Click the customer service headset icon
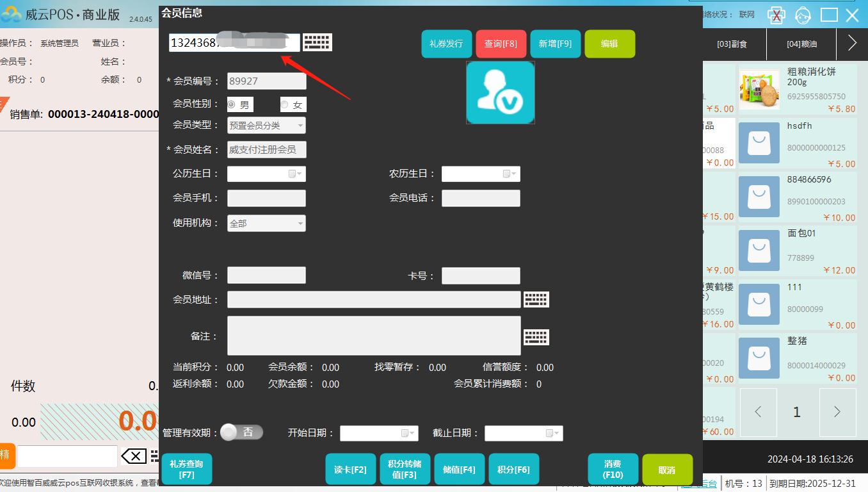This screenshot has height=492, width=868. click(x=803, y=15)
